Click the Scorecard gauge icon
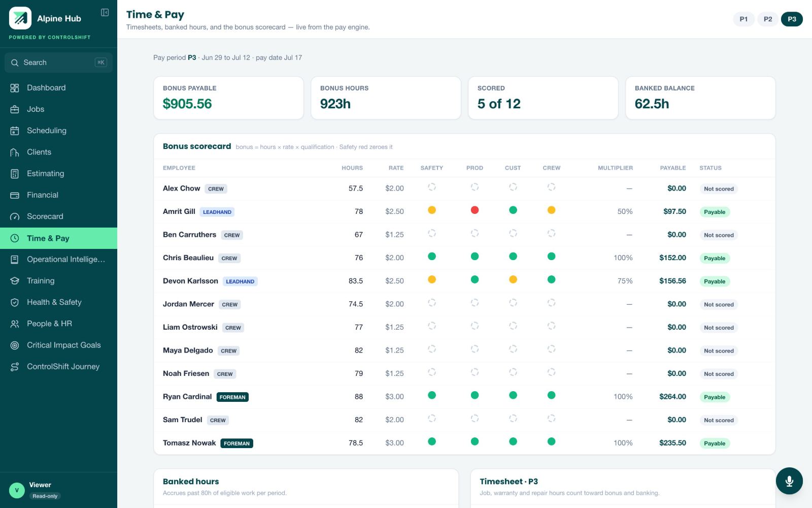This screenshot has height=508, width=812. tap(15, 216)
